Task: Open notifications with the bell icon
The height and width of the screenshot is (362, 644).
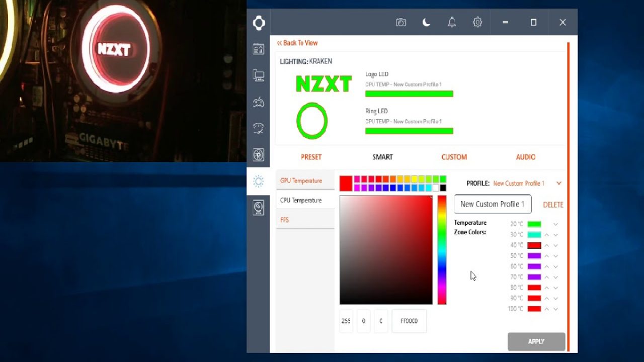Action: 452,22
